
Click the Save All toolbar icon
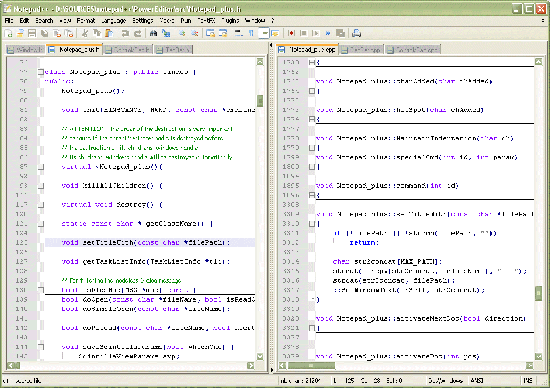(x=45, y=33)
